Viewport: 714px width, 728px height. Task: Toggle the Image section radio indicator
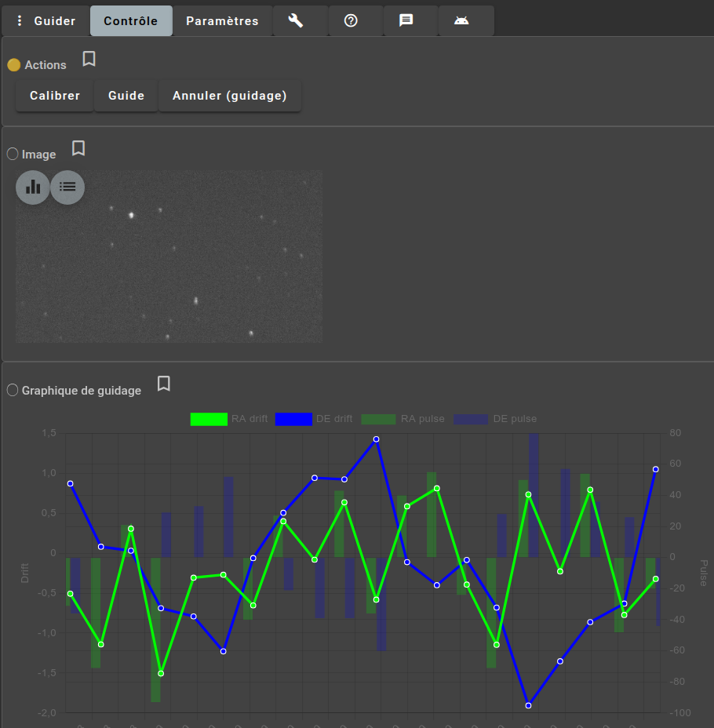[13, 154]
